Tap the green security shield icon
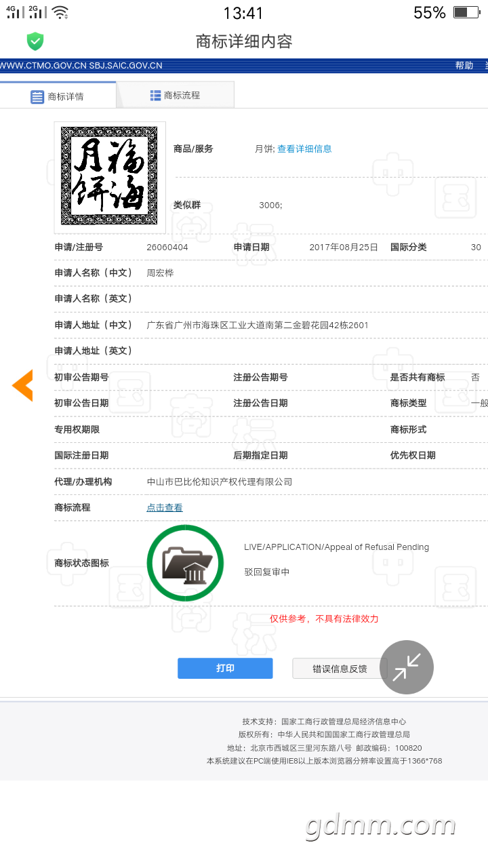 click(x=35, y=41)
